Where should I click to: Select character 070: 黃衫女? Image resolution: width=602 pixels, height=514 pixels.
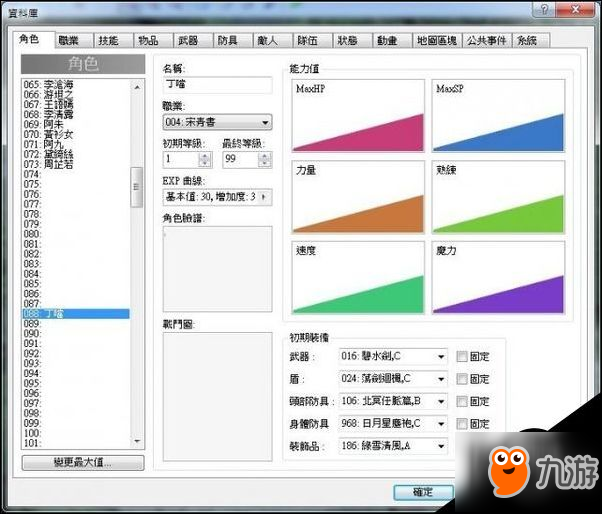pos(76,134)
